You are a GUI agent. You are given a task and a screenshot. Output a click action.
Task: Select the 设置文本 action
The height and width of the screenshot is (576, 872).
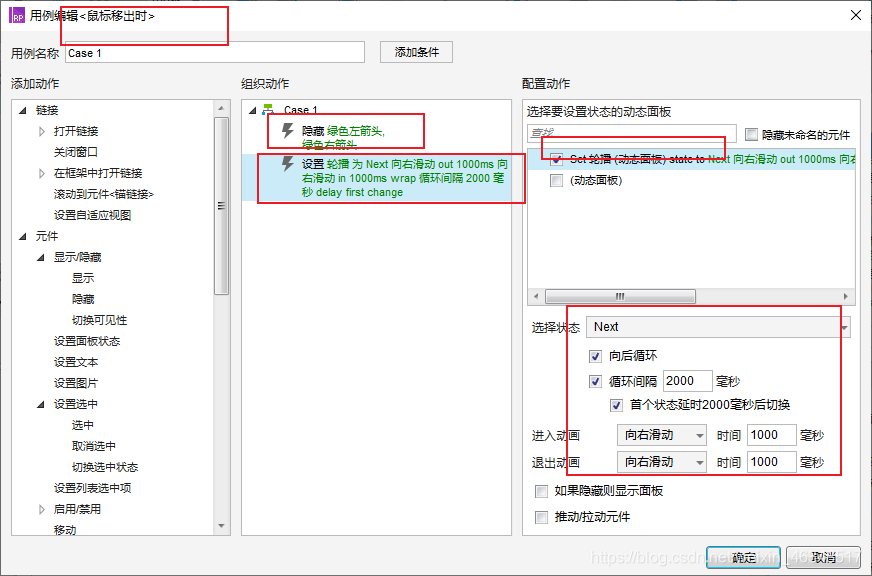[76, 363]
